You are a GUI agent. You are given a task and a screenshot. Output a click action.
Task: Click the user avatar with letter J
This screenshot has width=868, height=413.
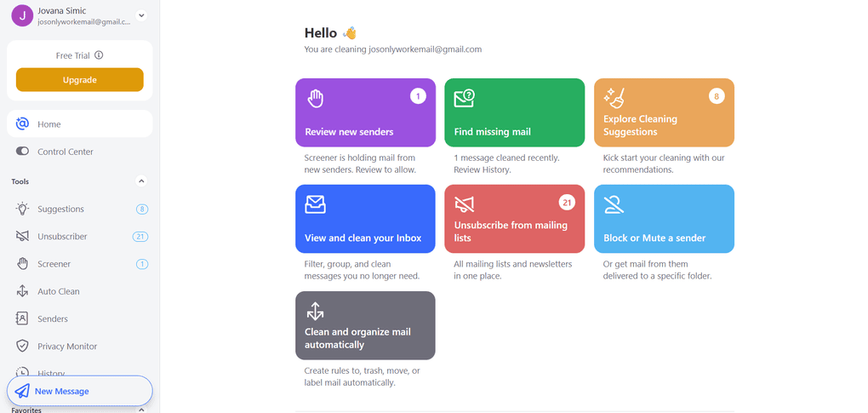22,15
